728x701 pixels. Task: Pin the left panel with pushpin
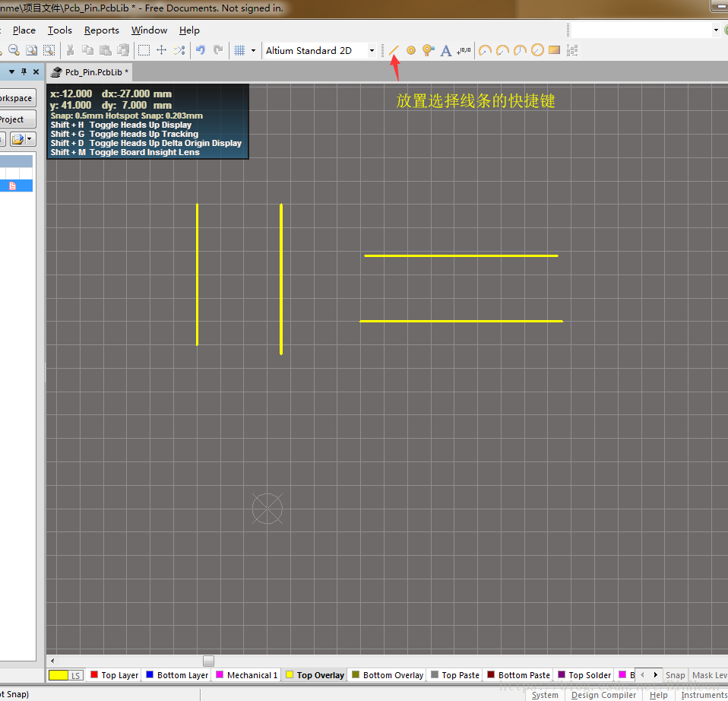coord(24,72)
